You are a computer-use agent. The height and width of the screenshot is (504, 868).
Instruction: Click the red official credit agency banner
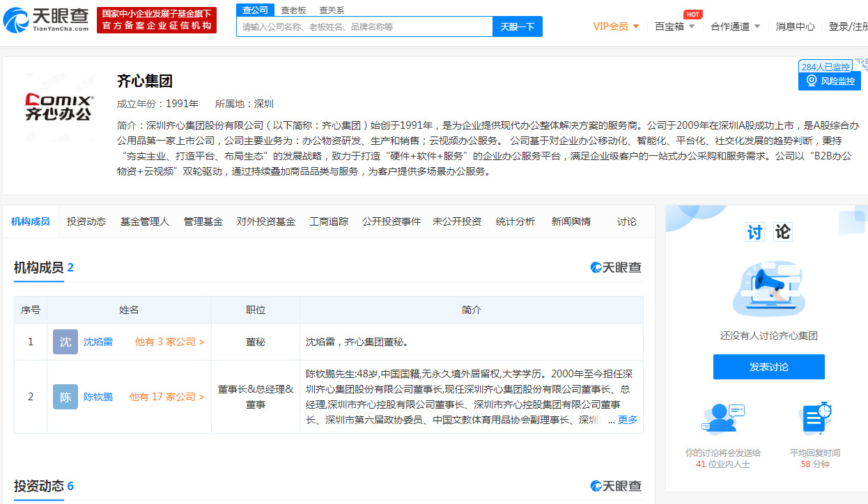pyautogui.click(x=157, y=20)
